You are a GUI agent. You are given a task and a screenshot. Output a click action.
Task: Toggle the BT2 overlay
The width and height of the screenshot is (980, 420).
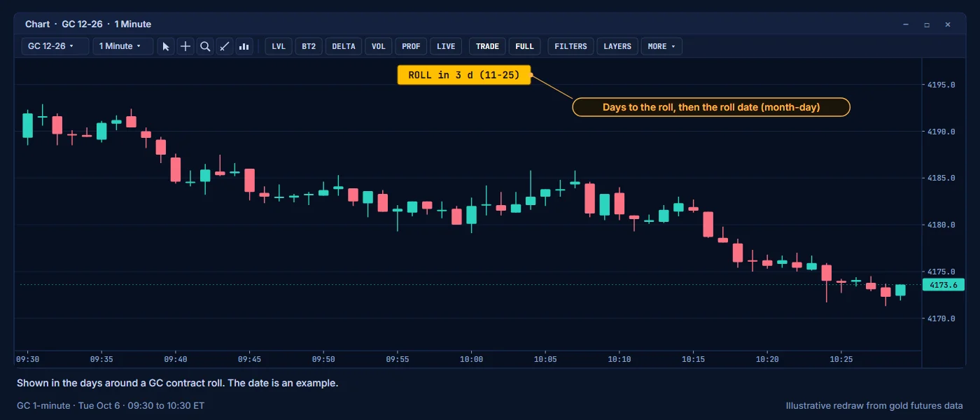(309, 46)
